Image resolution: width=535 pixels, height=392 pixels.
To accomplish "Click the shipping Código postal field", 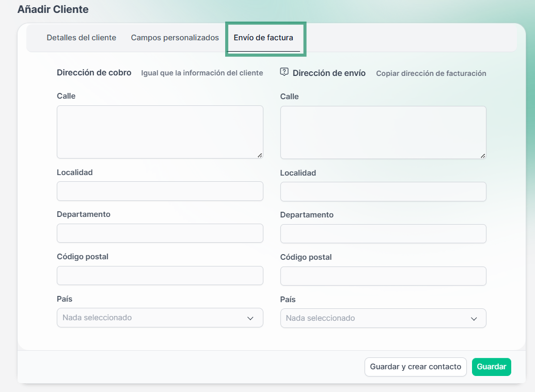I will (x=383, y=276).
